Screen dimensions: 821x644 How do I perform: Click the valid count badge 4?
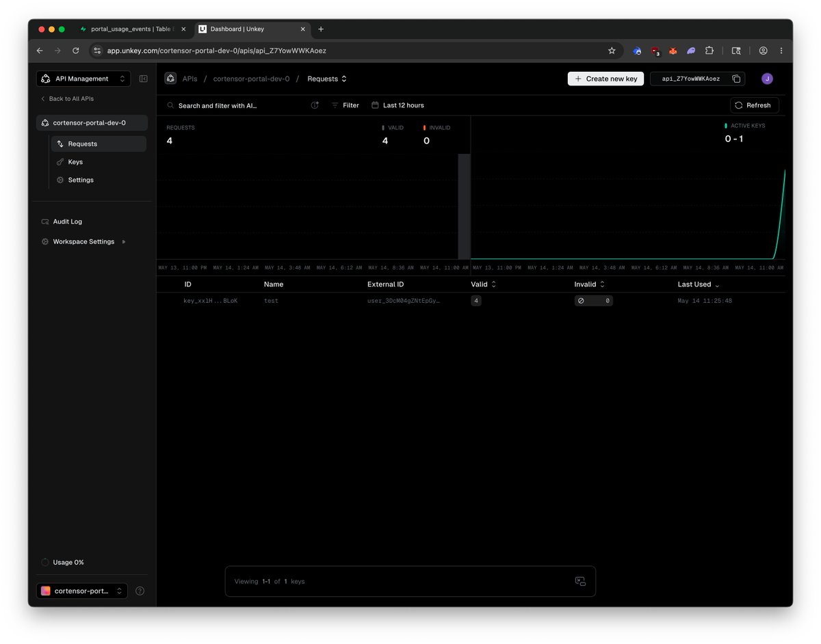tap(476, 301)
